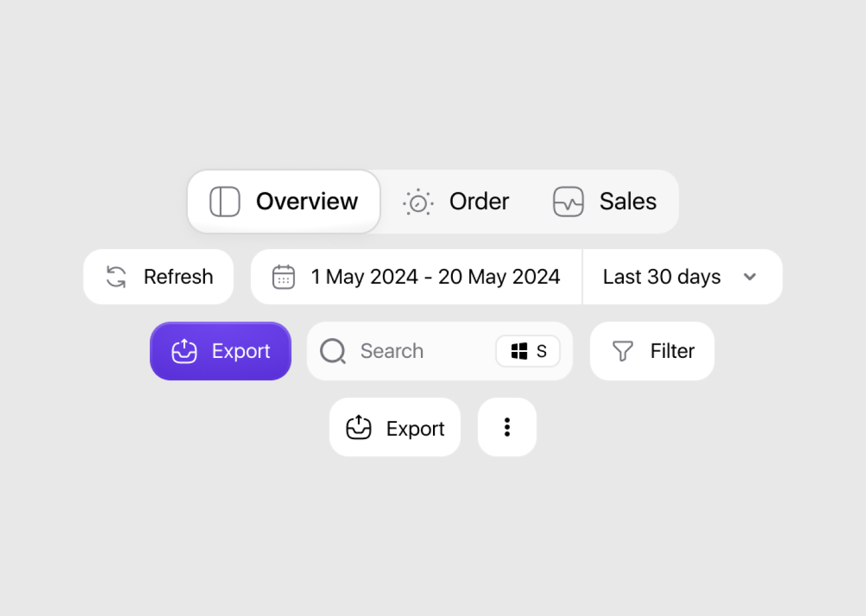Click the Order dashboard gauge icon
866x616 pixels.
pos(418,202)
